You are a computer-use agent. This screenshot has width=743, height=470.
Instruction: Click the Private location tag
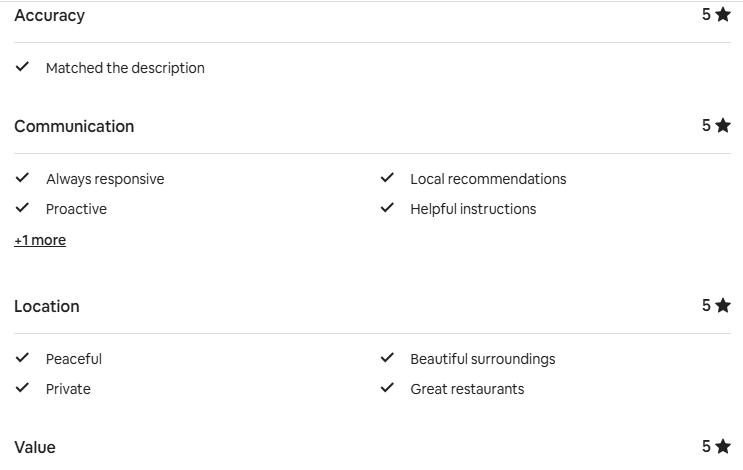coord(68,389)
